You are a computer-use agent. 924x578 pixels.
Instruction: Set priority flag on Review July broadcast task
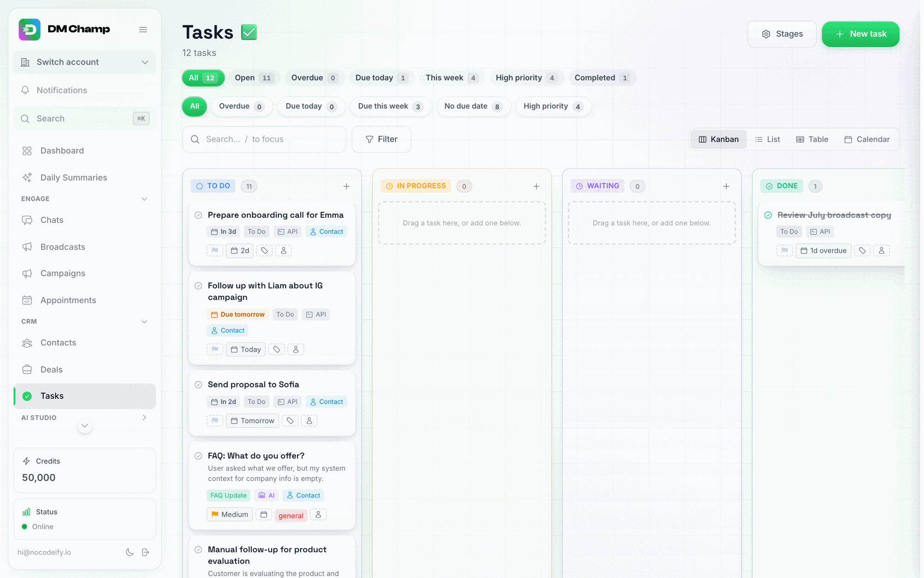pos(784,251)
